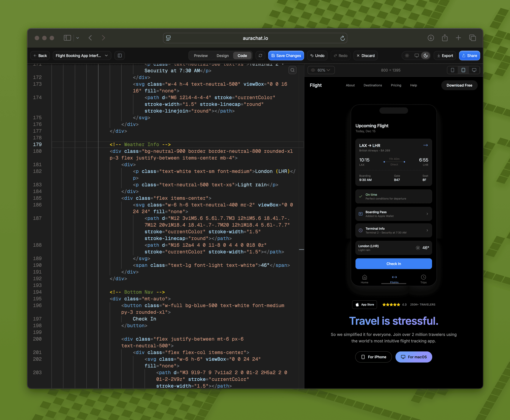Click the Upcoming Flight heading in preview
This screenshot has width=510, height=420.
tap(372, 126)
